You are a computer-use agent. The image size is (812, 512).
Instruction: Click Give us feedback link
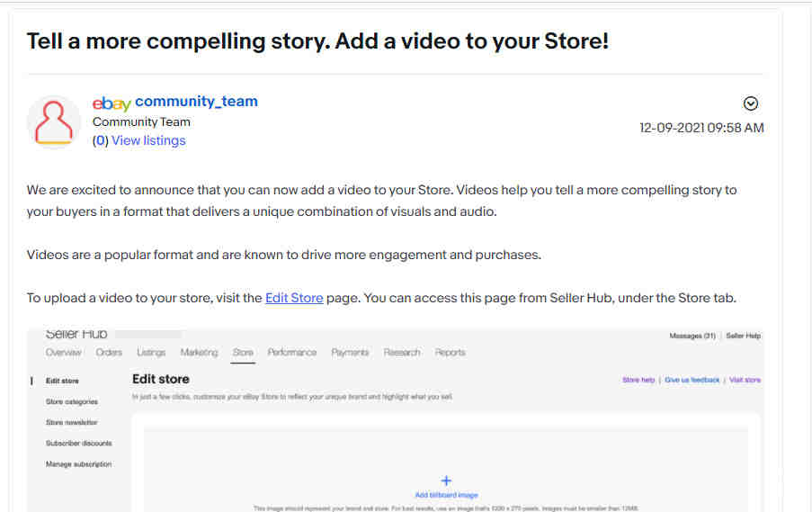(692, 380)
